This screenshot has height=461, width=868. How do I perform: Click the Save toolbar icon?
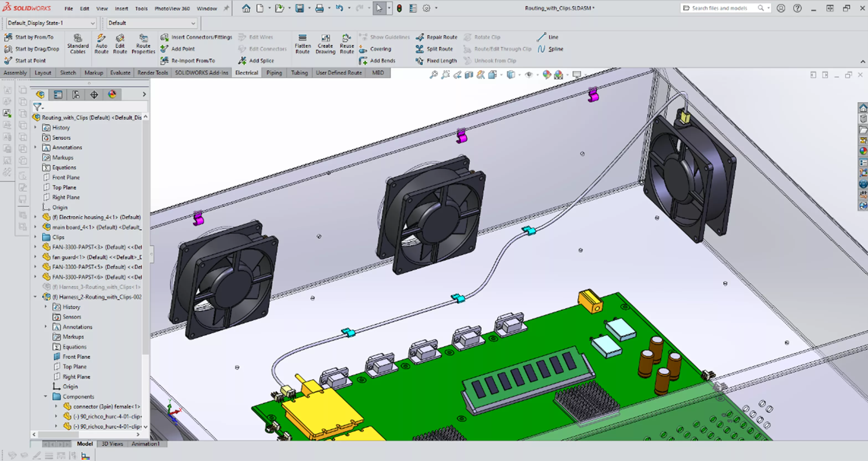(x=300, y=8)
